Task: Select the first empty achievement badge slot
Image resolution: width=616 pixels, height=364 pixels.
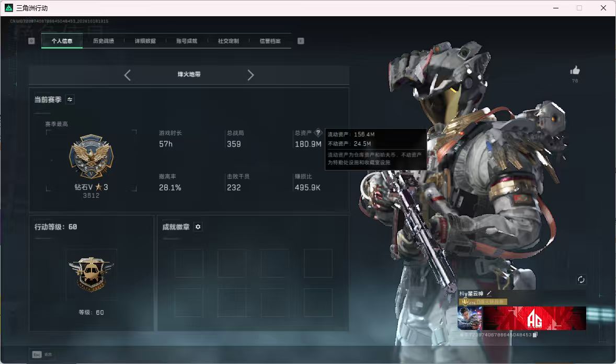Action: pos(189,263)
